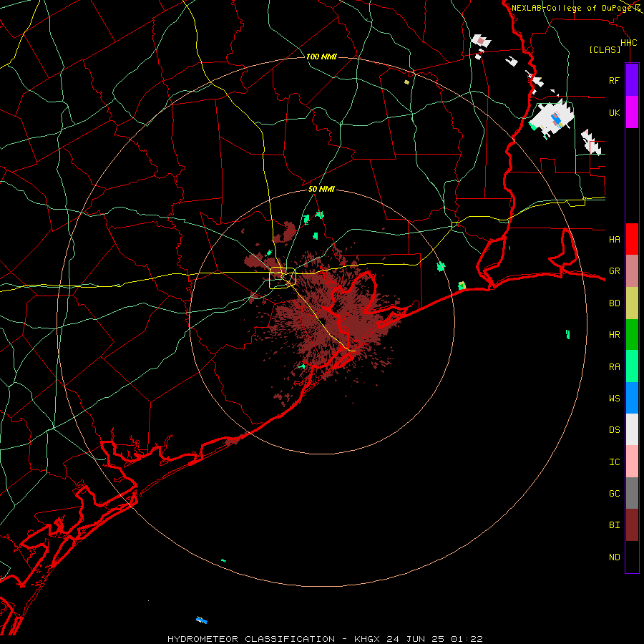The image size is (644, 644).
Task: Click the 'RA' legend label text
Action: (x=614, y=367)
